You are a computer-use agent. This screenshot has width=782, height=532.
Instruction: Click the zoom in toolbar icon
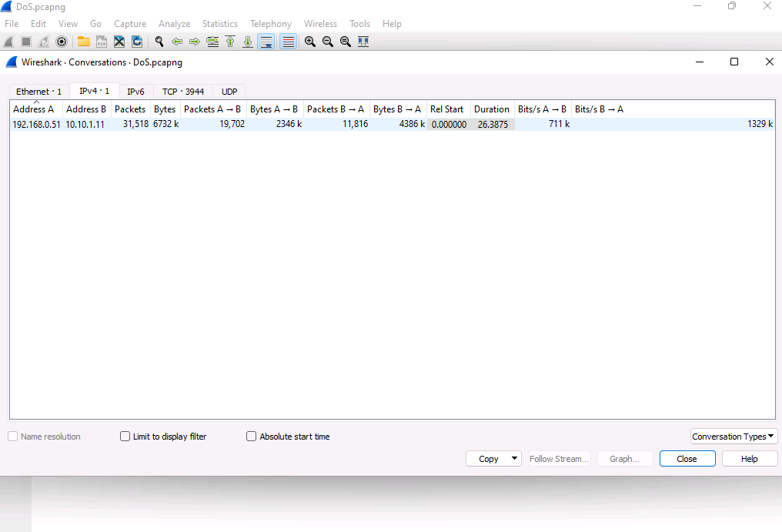310,42
